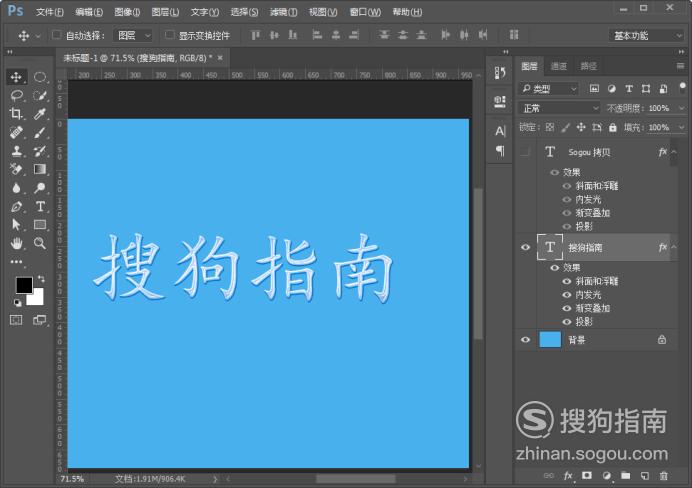
Task: Enable Show Transform Controls checkbox
Action: coord(169,34)
